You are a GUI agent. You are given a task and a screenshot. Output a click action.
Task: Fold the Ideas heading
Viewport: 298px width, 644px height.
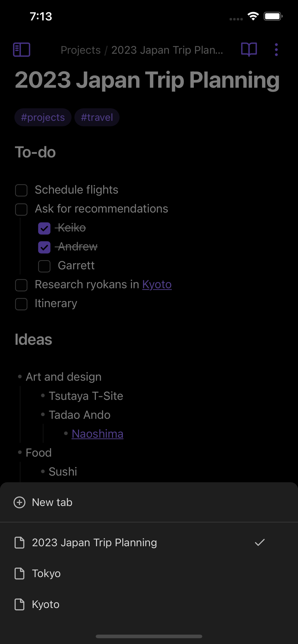point(33,339)
